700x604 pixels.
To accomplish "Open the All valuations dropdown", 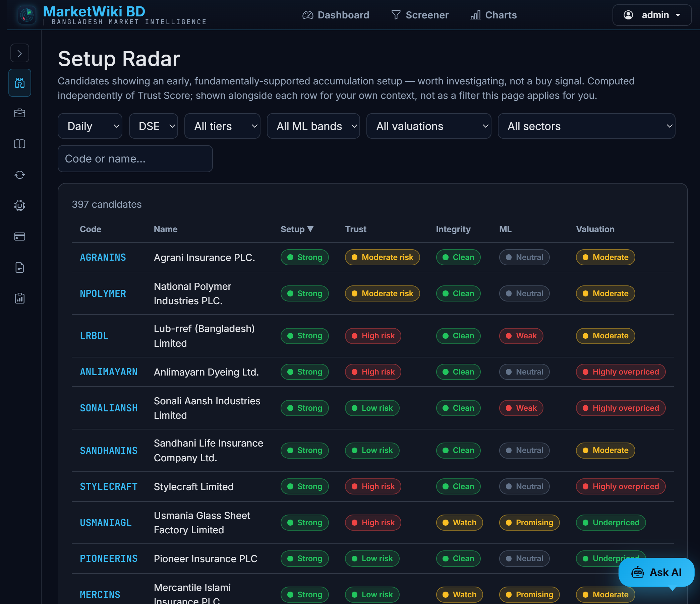I will click(429, 126).
